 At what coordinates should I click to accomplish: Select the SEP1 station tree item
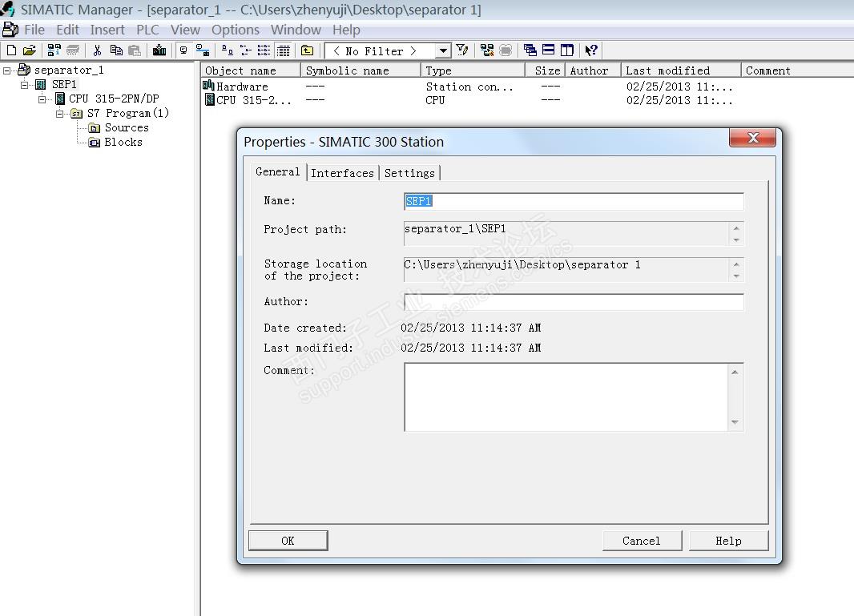pos(64,84)
